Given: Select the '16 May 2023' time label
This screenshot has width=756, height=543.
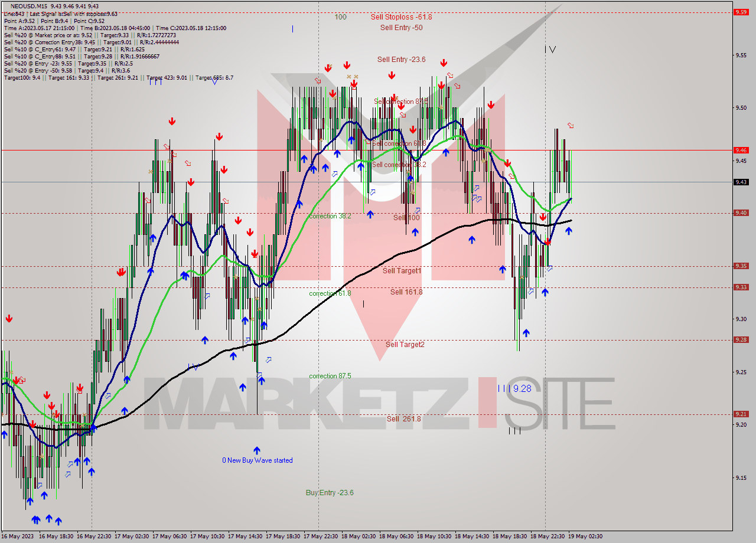Looking at the screenshot, I should pyautogui.click(x=17, y=537).
